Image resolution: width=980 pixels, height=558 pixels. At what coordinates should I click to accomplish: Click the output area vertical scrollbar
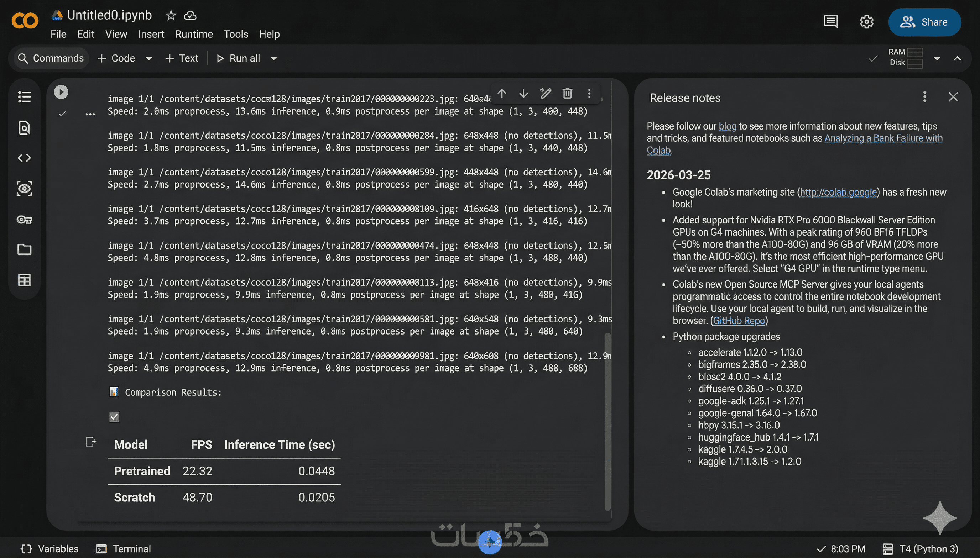tap(607, 422)
